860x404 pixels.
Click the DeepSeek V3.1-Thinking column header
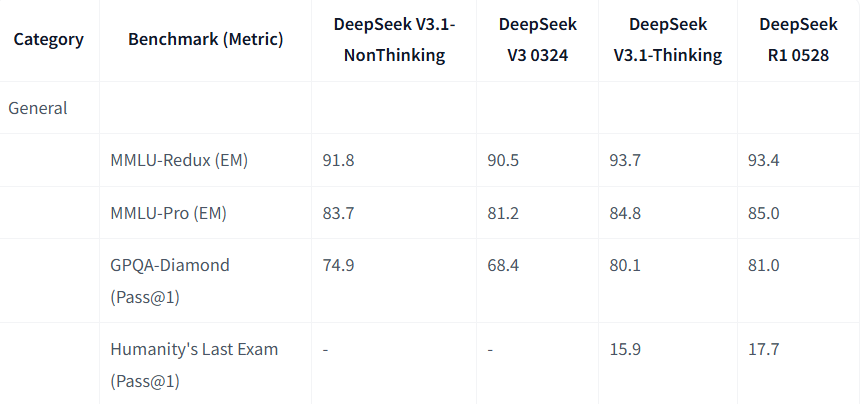click(667, 40)
